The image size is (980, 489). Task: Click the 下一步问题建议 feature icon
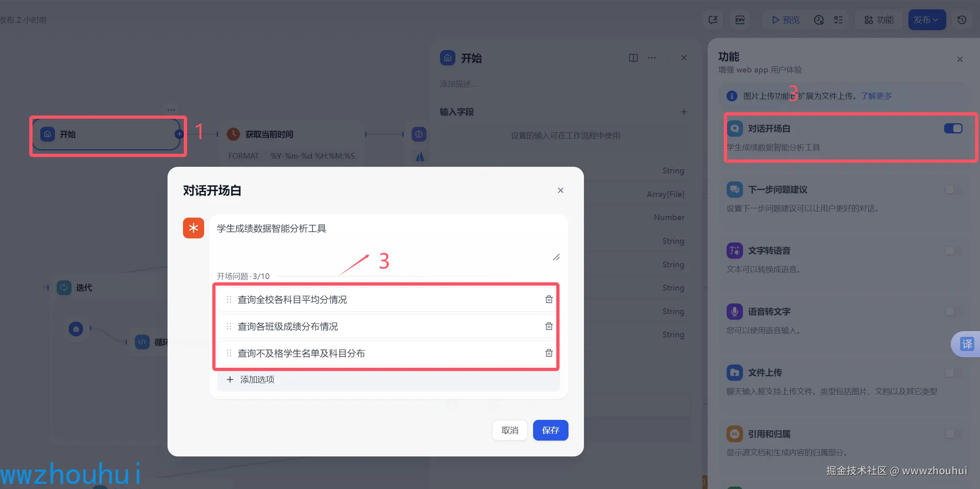click(x=734, y=190)
